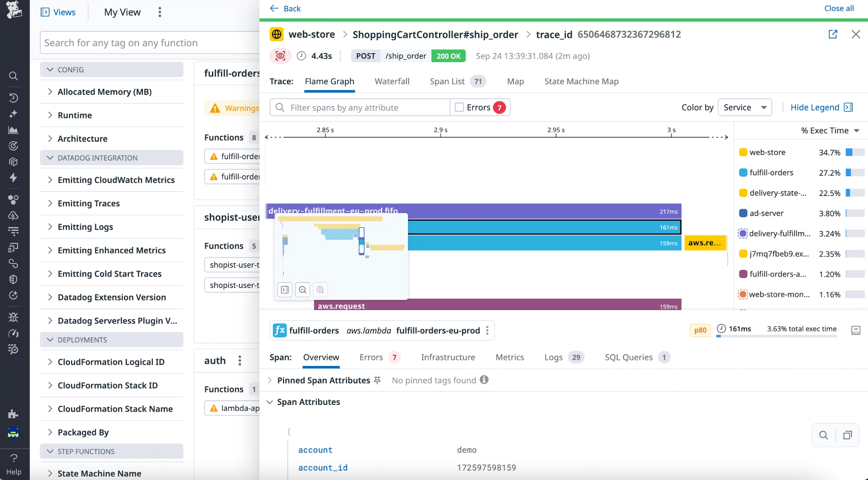Viewport: 868px width, 480px height.
Task: Toggle the pin on Pinned Span Attributes
Action: tap(377, 380)
